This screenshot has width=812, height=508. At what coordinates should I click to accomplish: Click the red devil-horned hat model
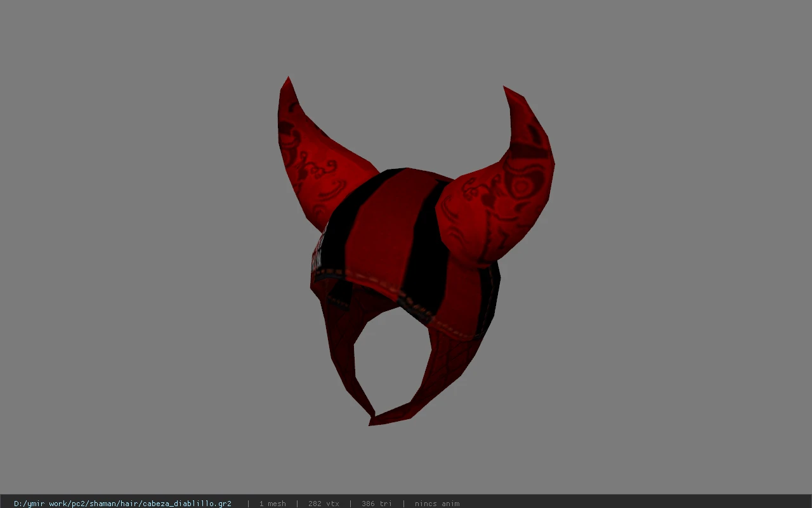(x=416, y=251)
